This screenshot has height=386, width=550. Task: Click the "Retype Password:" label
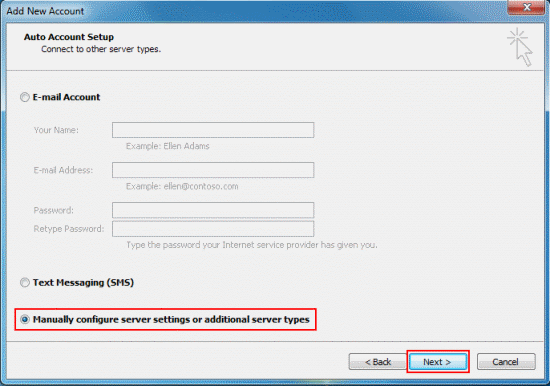[69, 229]
